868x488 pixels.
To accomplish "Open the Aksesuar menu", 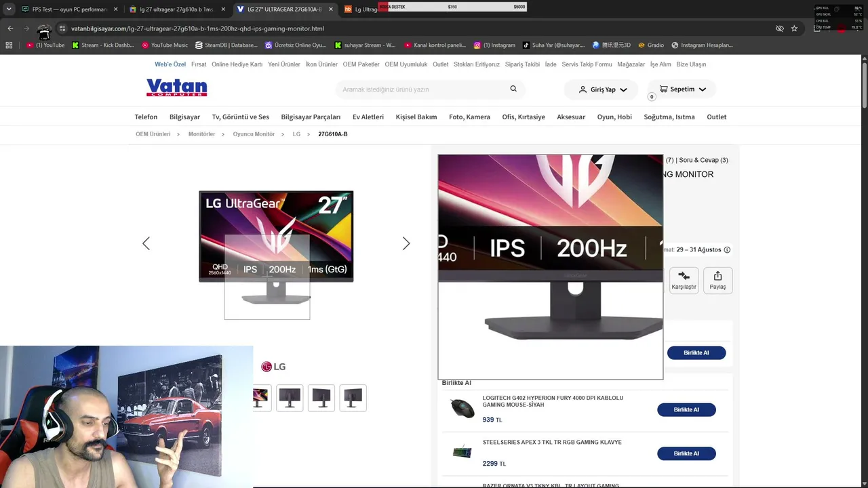I will coord(571,117).
